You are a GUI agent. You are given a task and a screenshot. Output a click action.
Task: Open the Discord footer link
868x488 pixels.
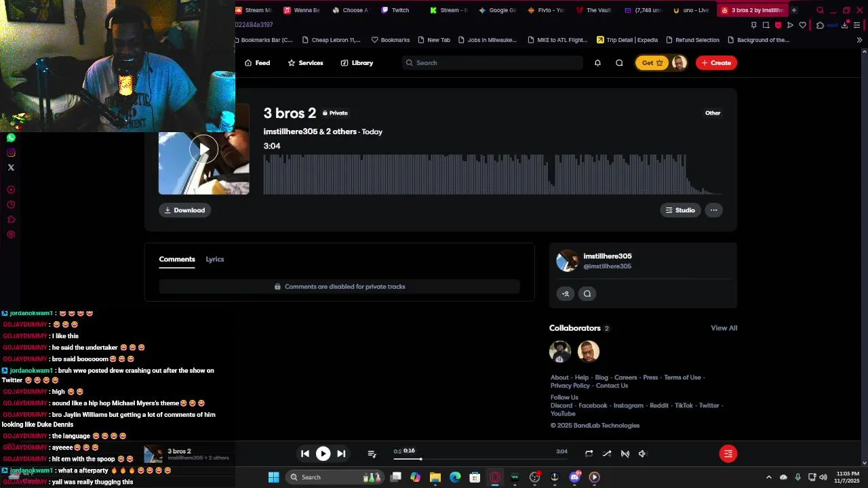[x=561, y=406]
